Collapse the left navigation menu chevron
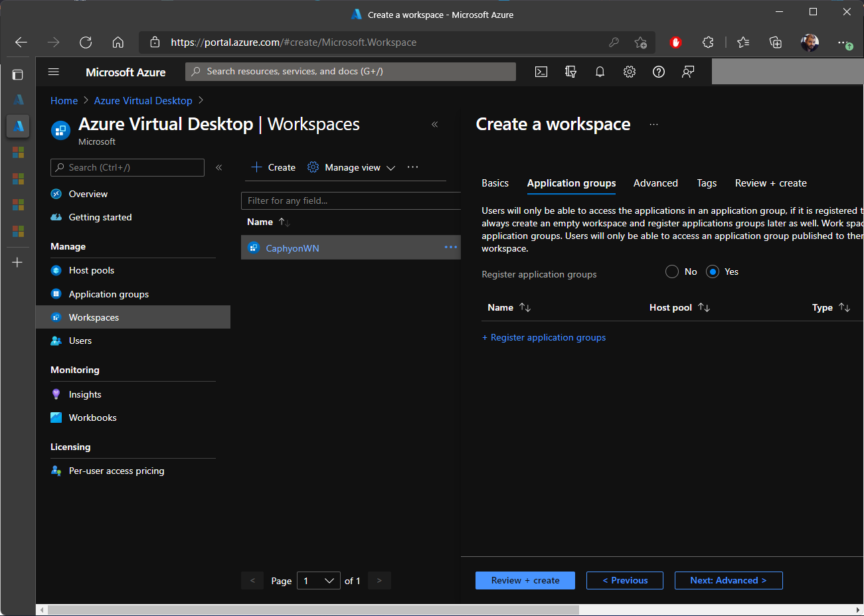Image resolution: width=864 pixels, height=616 pixels. click(x=219, y=167)
